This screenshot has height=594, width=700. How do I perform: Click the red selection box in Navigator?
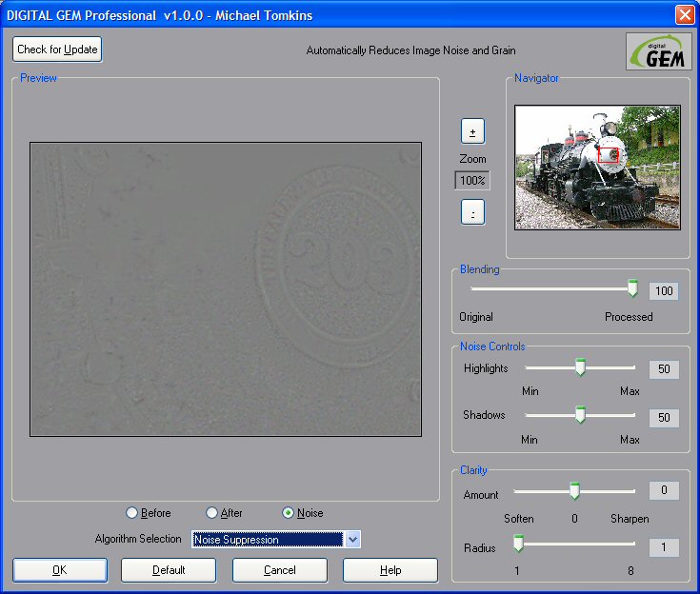[609, 154]
